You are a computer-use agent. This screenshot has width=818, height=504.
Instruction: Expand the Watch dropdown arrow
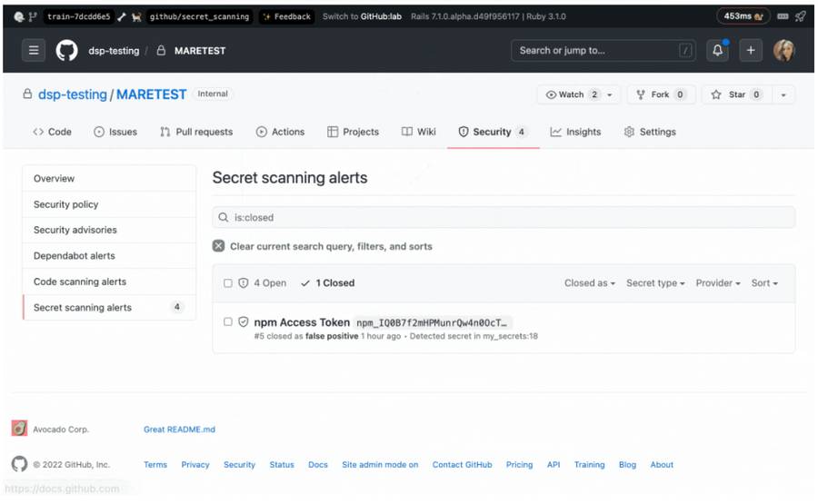(x=610, y=94)
